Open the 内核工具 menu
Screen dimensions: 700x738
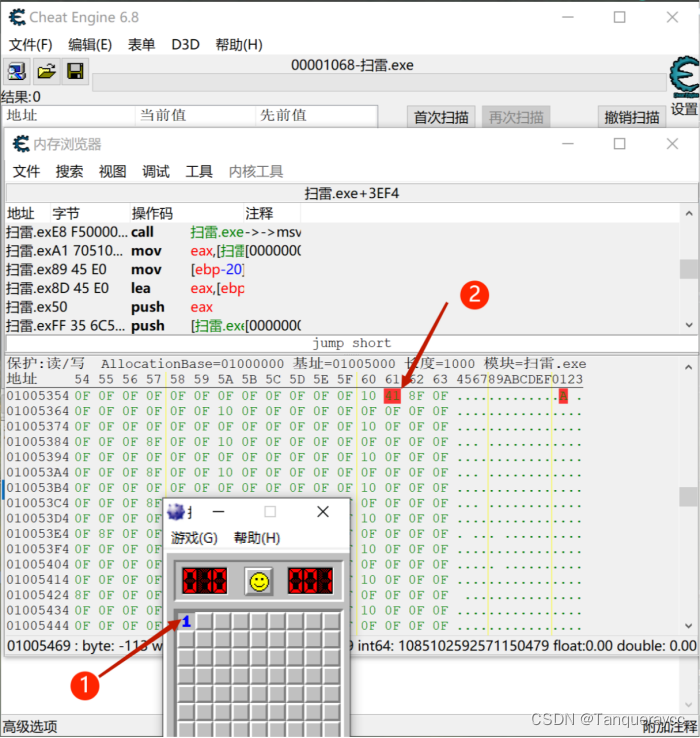coord(256,171)
